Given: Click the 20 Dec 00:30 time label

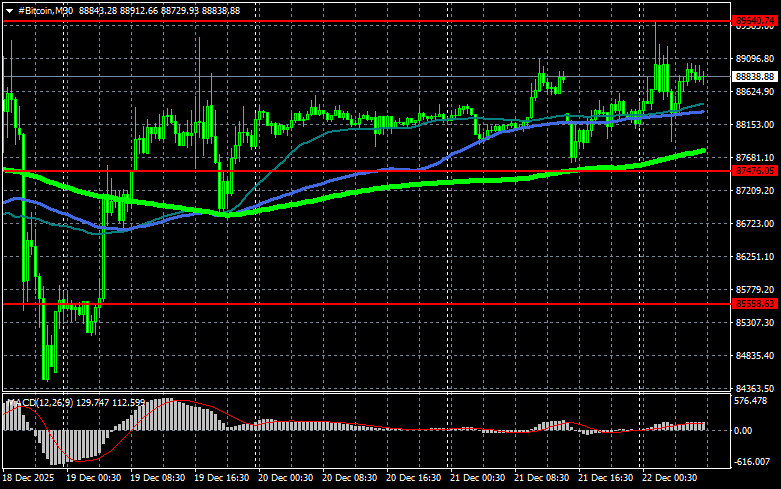Looking at the screenshot, I should point(289,478).
